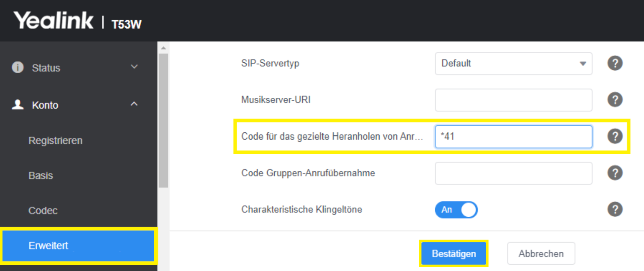Screen dimensions: 644x271
Task: Select the Basis menu item
Action: click(41, 176)
